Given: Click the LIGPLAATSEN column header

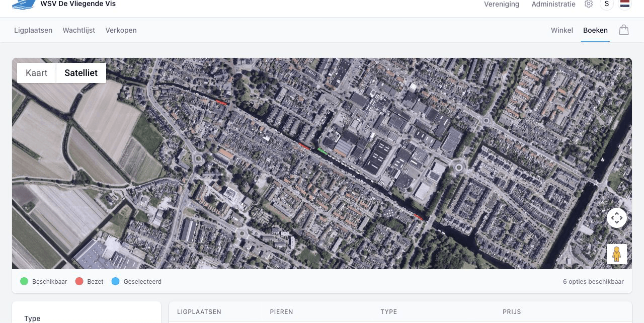Looking at the screenshot, I should (x=199, y=312).
